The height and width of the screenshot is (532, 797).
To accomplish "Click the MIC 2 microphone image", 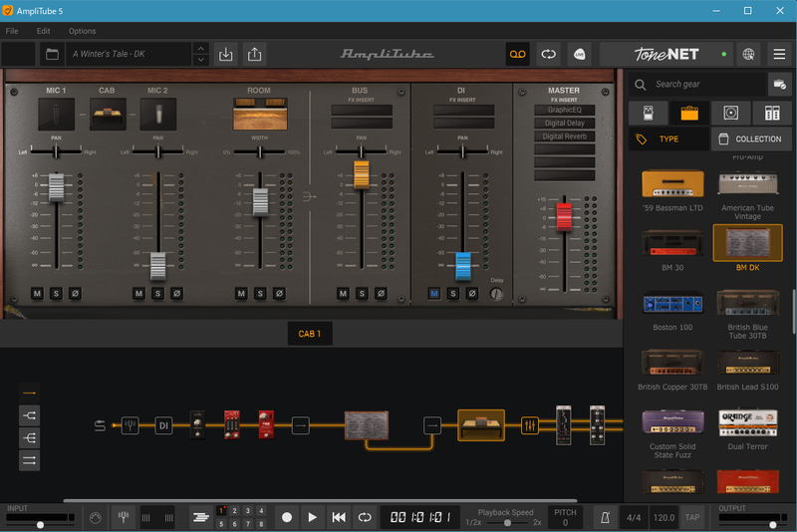I will 158,115.
